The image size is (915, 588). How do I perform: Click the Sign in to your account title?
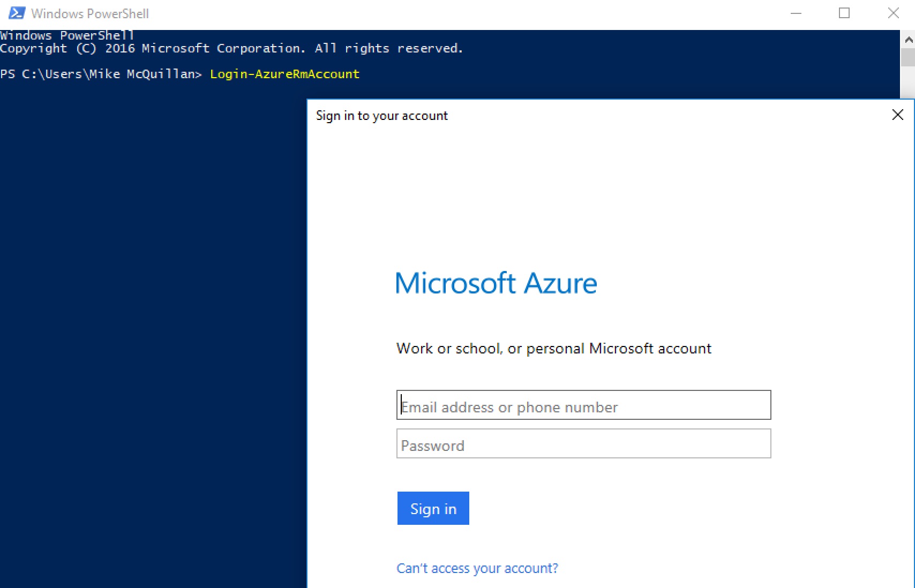(381, 116)
